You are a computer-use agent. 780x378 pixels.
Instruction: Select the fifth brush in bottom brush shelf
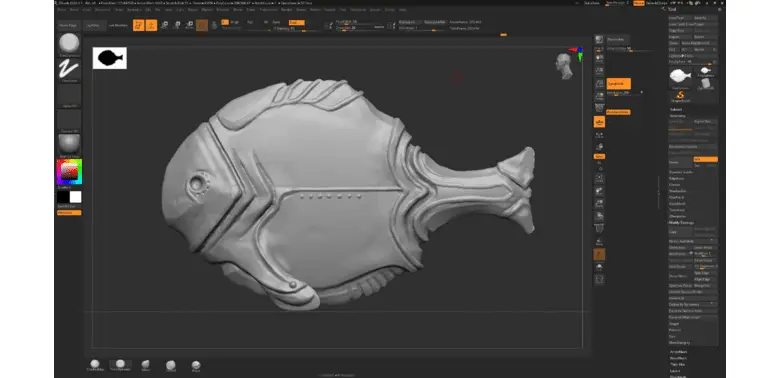click(x=196, y=366)
